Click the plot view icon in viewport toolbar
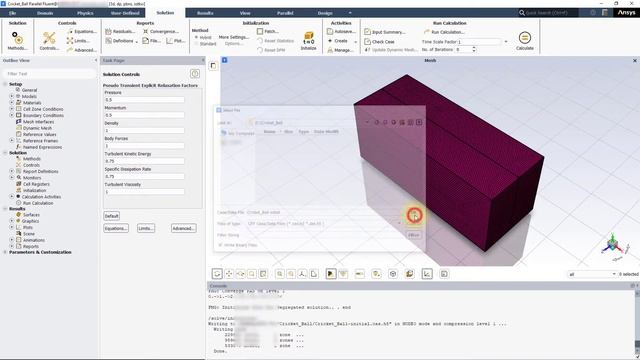This screenshot has height=360, width=640. coord(427,274)
